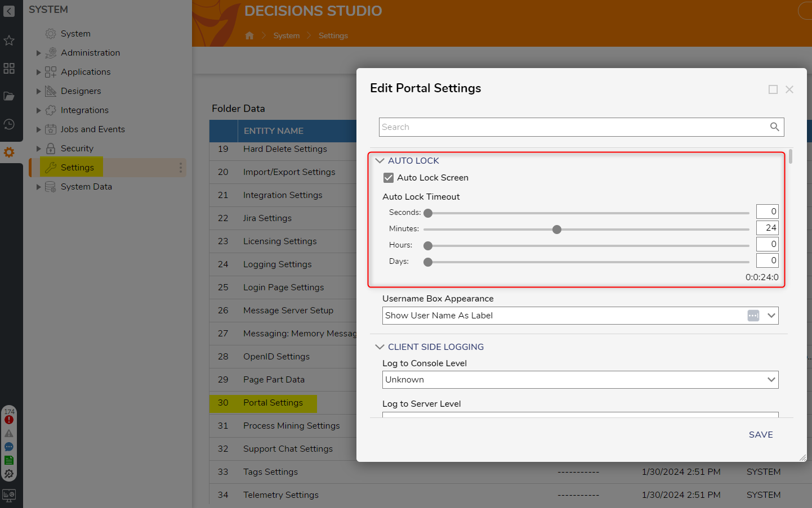The height and width of the screenshot is (508, 812).
Task: Click the Days value box
Action: pyautogui.click(x=767, y=260)
